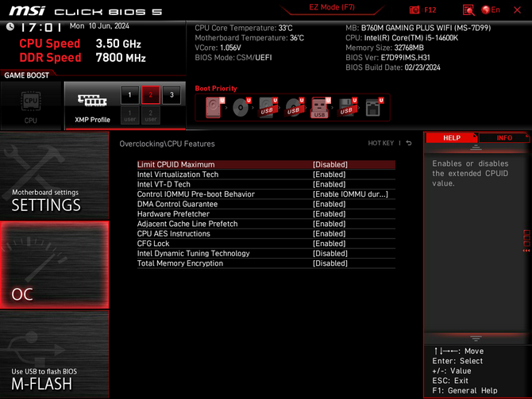532x399 pixels.
Task: Open Total Memory Encryption [Disabled] value
Action: tap(330, 263)
